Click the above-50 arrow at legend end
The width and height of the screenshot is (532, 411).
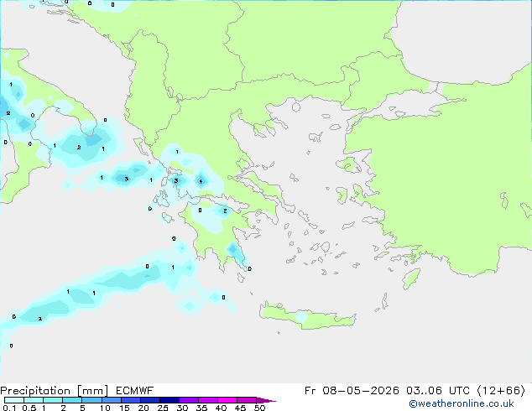[x=266, y=400]
